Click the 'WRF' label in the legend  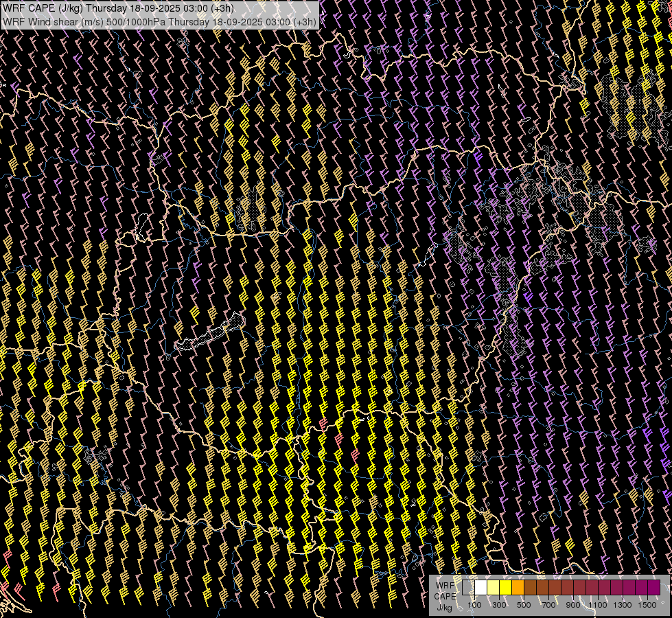tap(445, 586)
